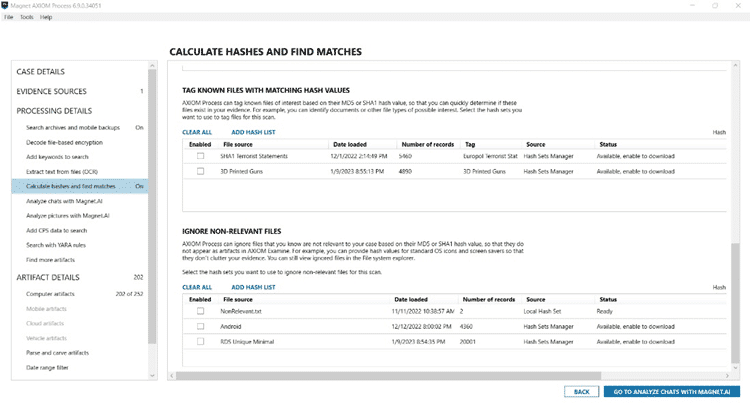
Task: Click ADD HASH LIST under Ignore Non-Relevant Files
Action: tap(254, 287)
